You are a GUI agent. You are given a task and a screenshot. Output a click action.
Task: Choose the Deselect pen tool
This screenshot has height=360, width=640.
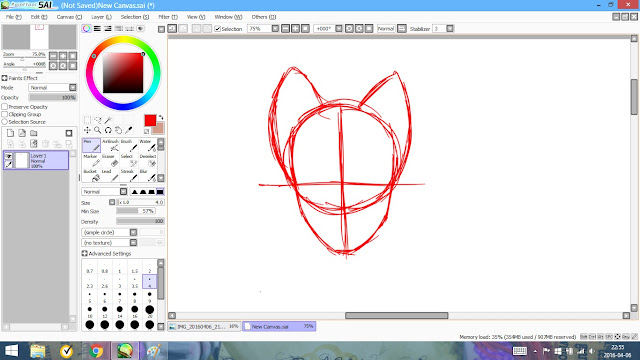147,160
